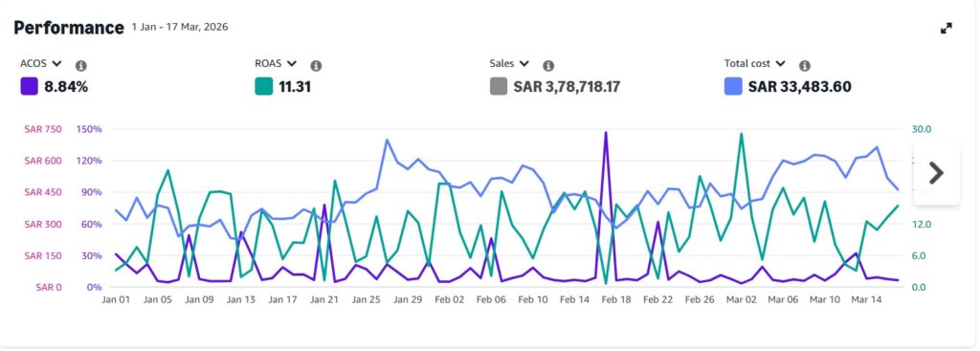Viewport: 980px width, 351px height.
Task: Open the info icon next to Sales
Action: pos(548,66)
